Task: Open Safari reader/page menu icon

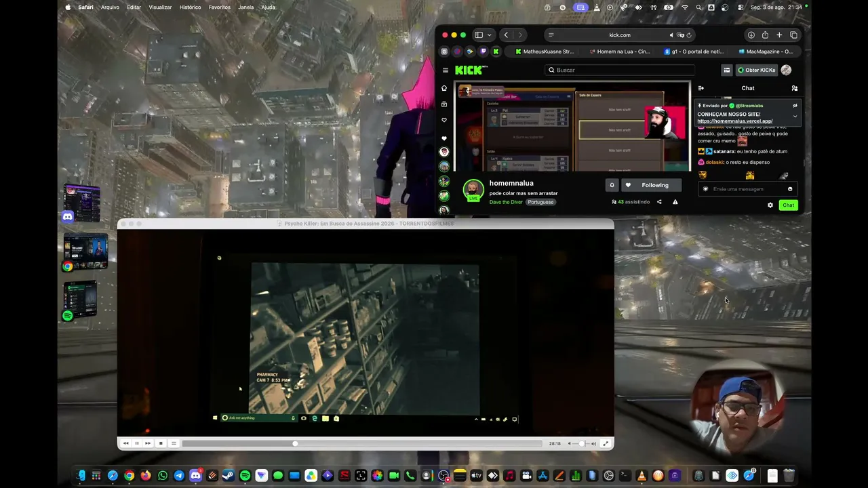Action: pyautogui.click(x=551, y=35)
